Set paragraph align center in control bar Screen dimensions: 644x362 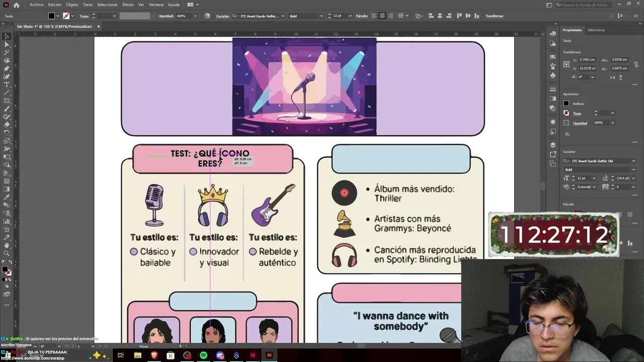(382, 16)
